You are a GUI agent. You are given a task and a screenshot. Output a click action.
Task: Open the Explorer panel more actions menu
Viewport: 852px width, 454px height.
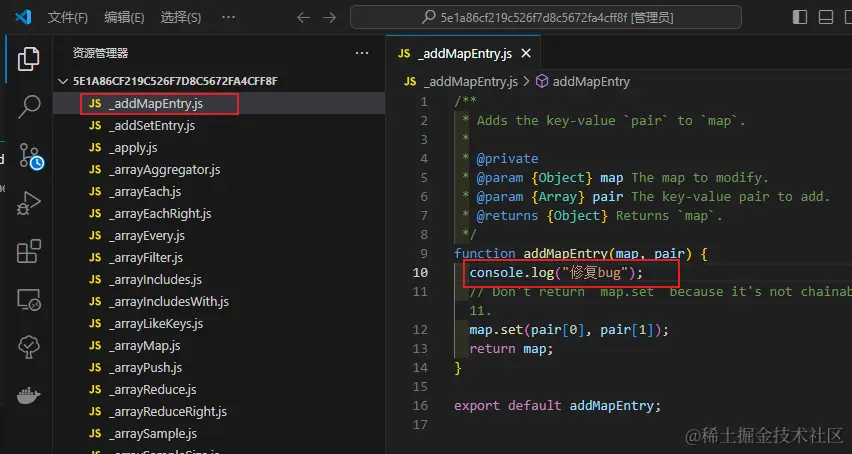[362, 53]
